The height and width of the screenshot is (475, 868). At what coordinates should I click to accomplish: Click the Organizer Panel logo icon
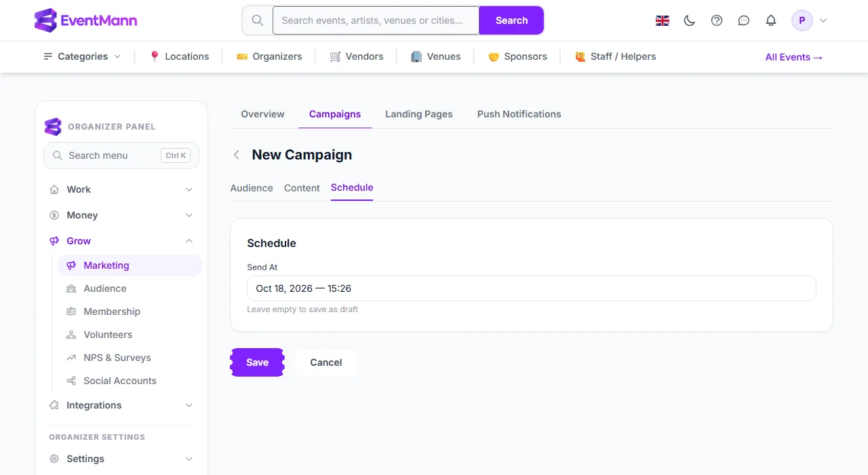tap(53, 126)
